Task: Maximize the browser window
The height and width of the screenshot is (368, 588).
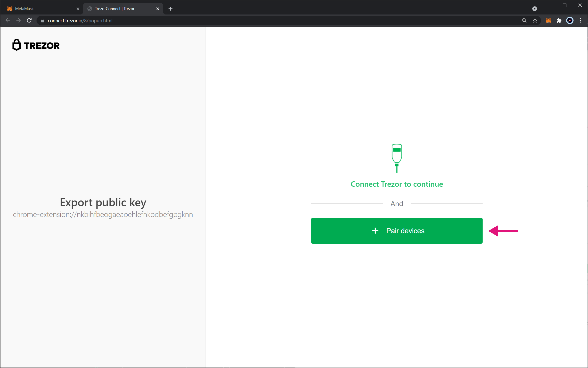Action: tap(565, 5)
